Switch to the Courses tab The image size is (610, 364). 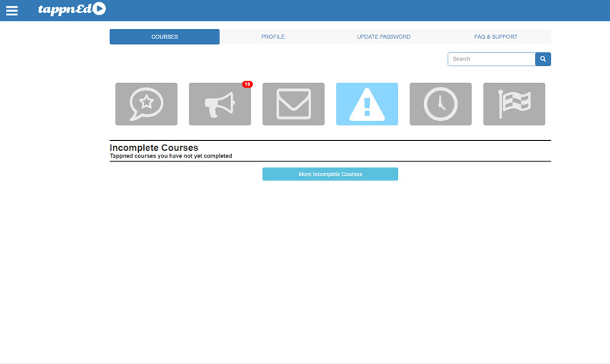(165, 37)
